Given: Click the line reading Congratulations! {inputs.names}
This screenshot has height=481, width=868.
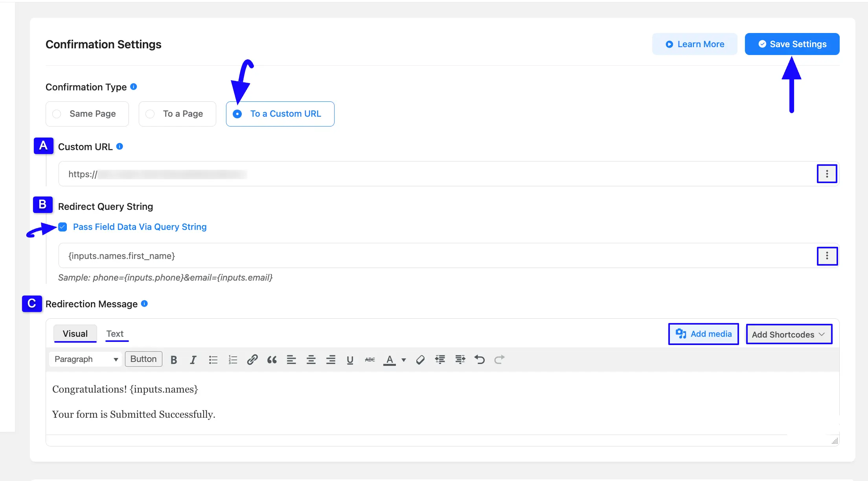Looking at the screenshot, I should pos(125,389).
